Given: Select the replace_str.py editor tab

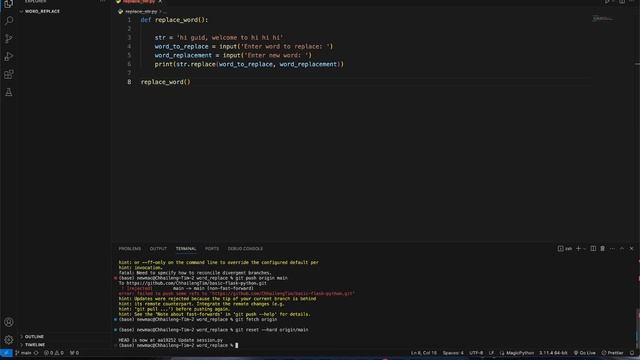Looking at the screenshot, I should click(x=138, y=2).
